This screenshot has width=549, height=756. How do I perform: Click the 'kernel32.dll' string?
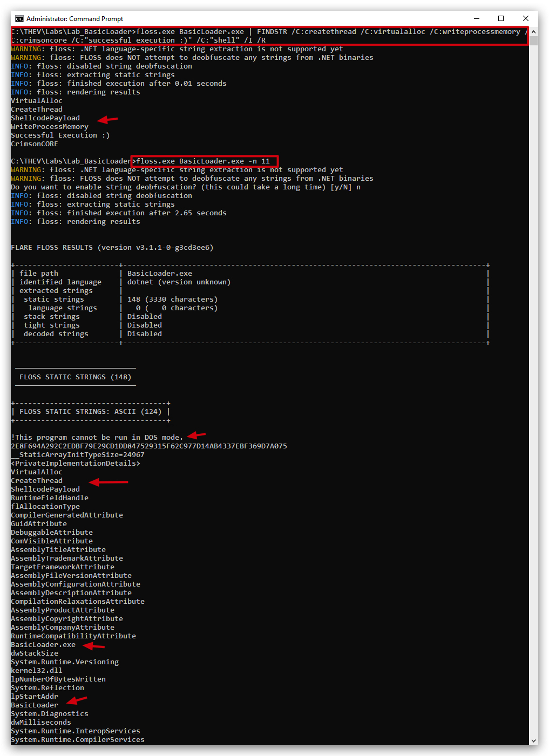37,671
